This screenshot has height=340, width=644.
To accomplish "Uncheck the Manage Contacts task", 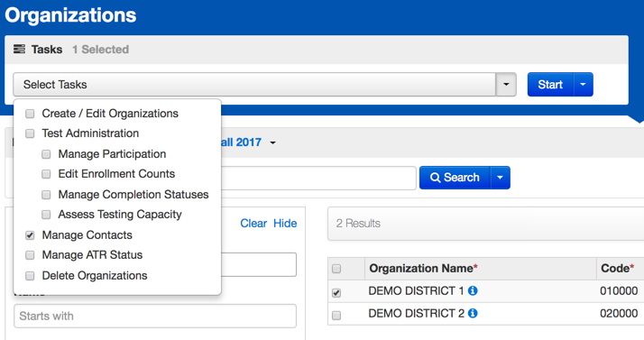I will pos(30,235).
